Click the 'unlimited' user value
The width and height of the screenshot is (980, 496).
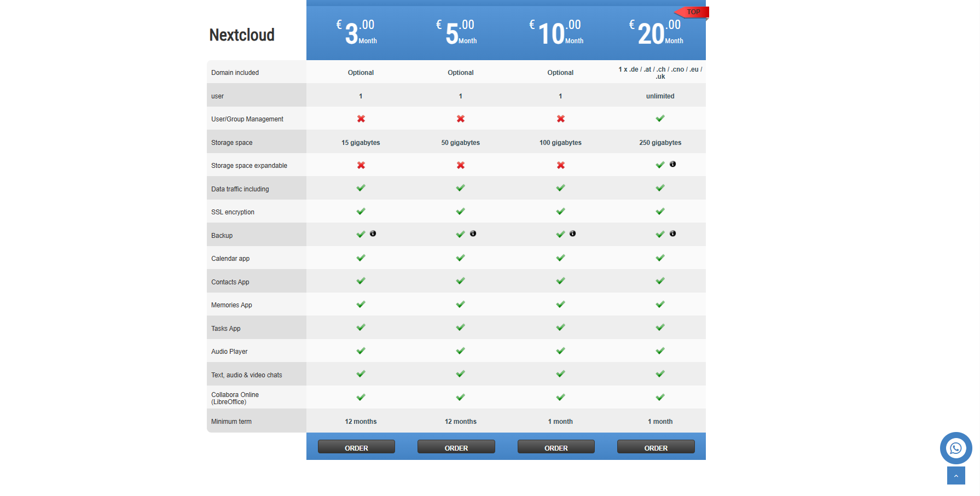click(x=660, y=96)
